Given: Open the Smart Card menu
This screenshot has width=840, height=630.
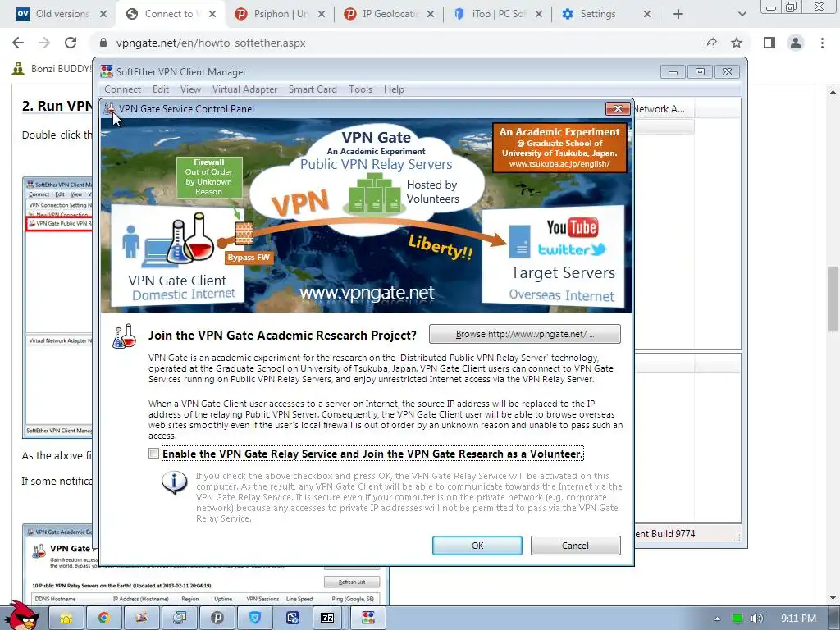Looking at the screenshot, I should click(313, 89).
